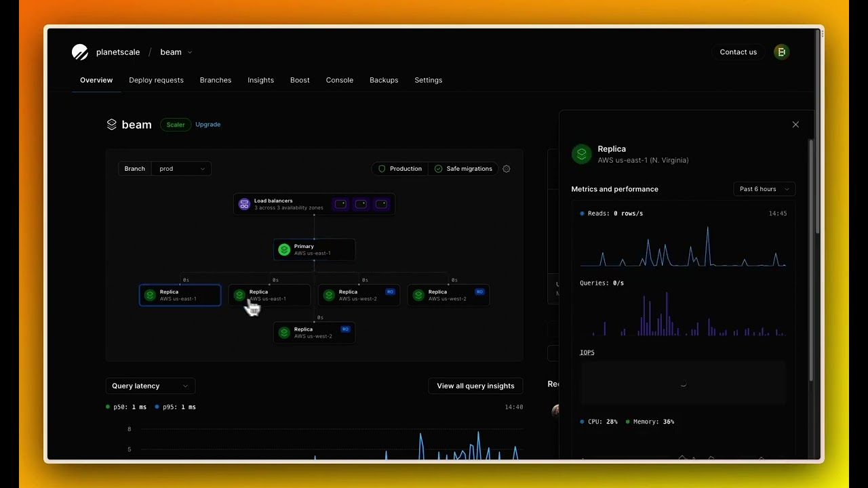The height and width of the screenshot is (488, 868).
Task: Click the p95: 1 ms legend entry
Action: pyautogui.click(x=175, y=407)
